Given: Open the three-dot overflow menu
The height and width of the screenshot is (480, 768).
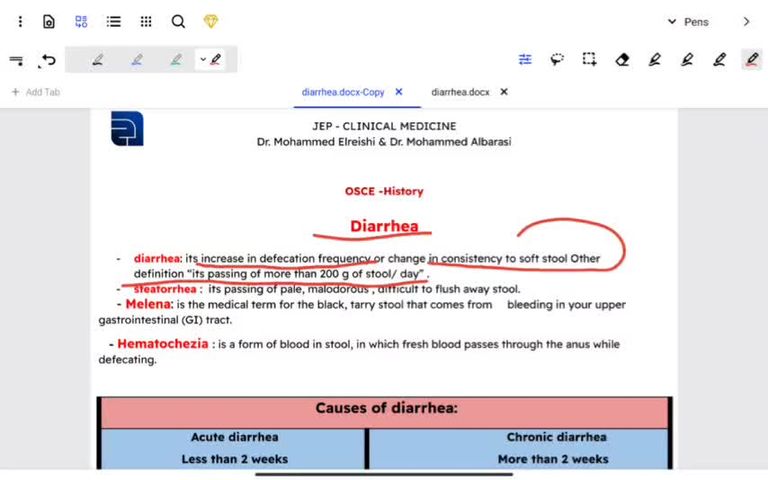Looking at the screenshot, I should [20, 22].
